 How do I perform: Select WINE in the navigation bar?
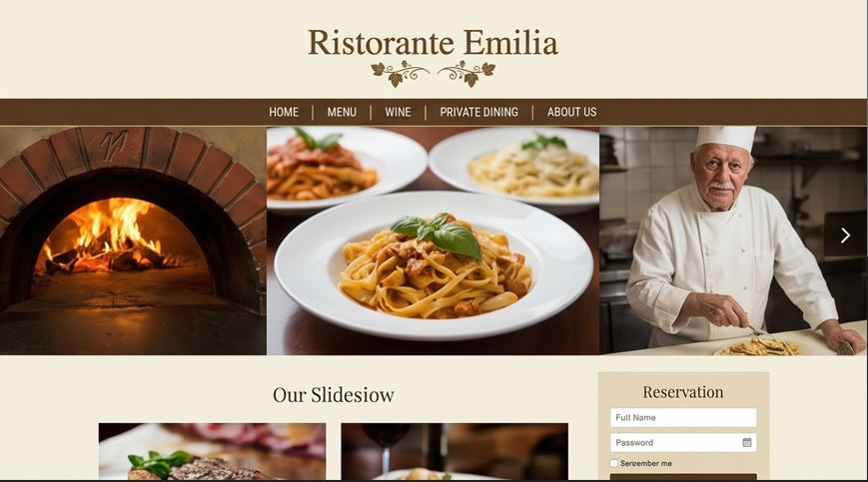pos(398,112)
